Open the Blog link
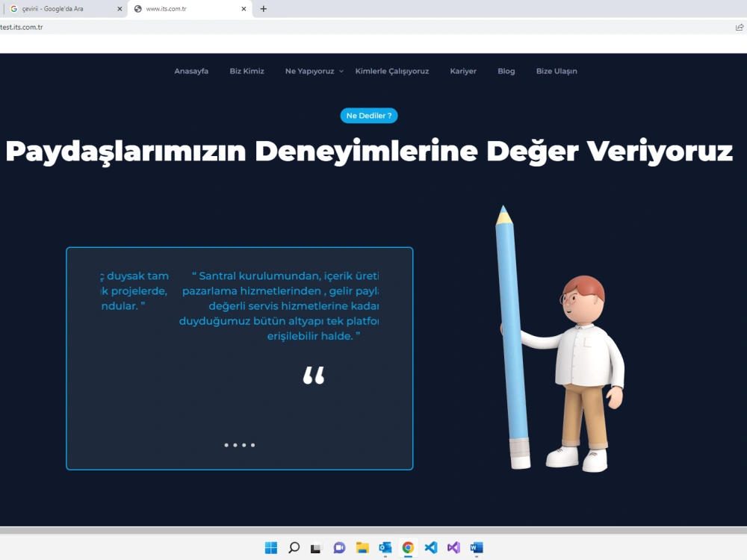This screenshot has width=747, height=560. [x=506, y=71]
